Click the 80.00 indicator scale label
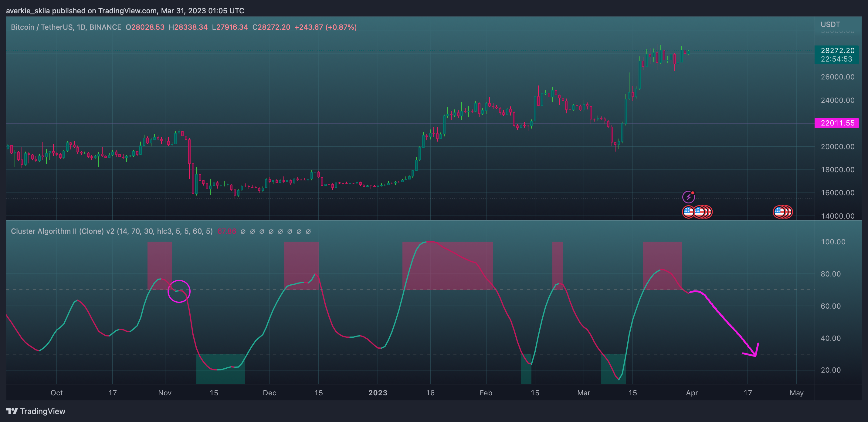This screenshot has width=868, height=422. [x=831, y=274]
